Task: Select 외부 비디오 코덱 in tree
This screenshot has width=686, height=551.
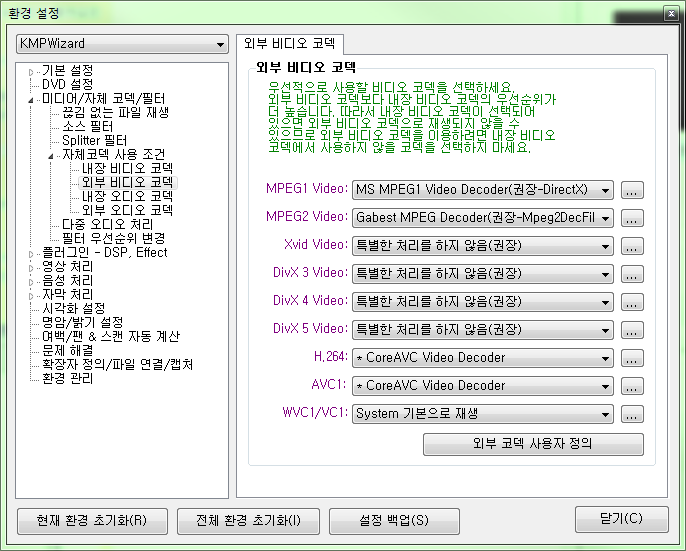Action: point(127,182)
